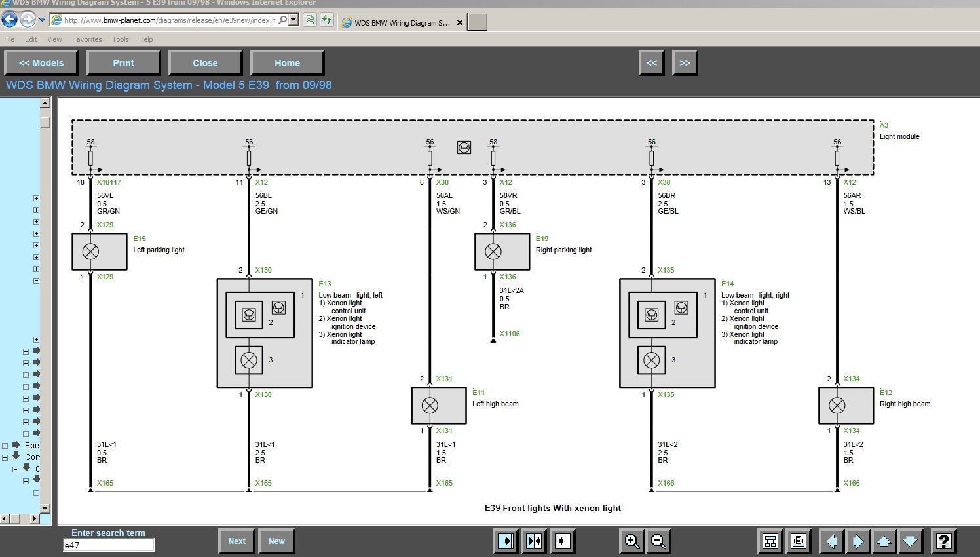Click the left panel horizontal scroll right arrow

pos(34,518)
